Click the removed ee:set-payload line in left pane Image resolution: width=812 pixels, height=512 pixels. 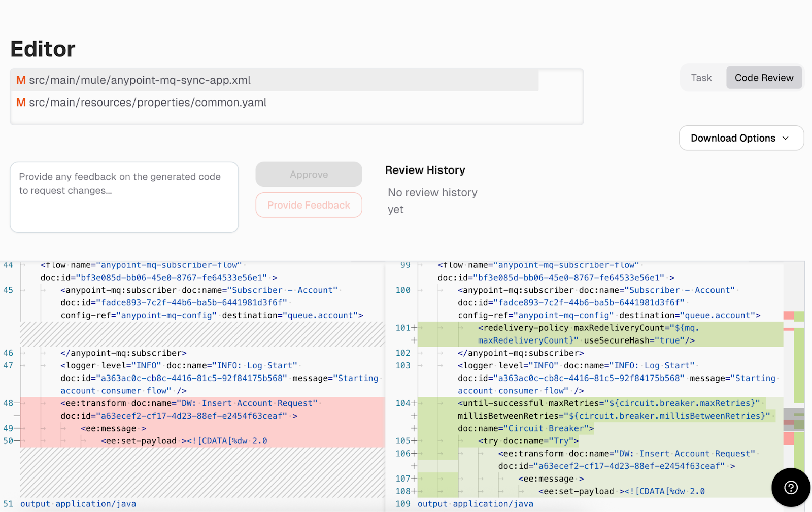[184, 441]
